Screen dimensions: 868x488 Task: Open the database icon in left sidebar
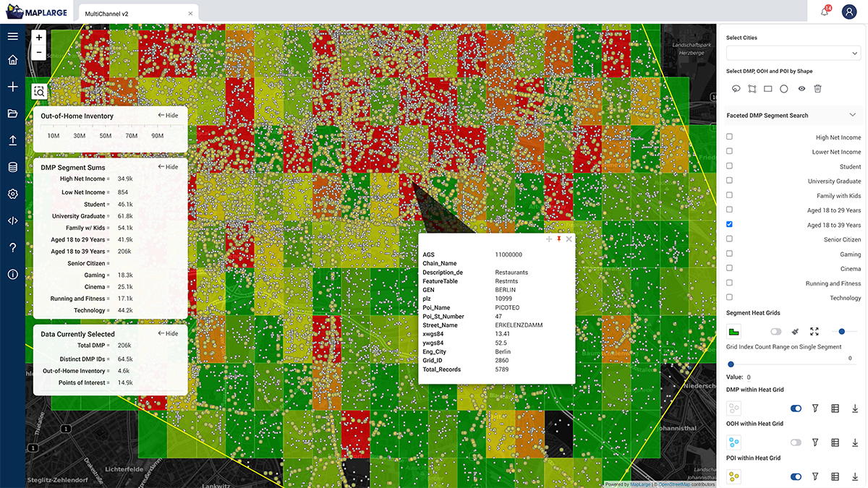(12, 167)
